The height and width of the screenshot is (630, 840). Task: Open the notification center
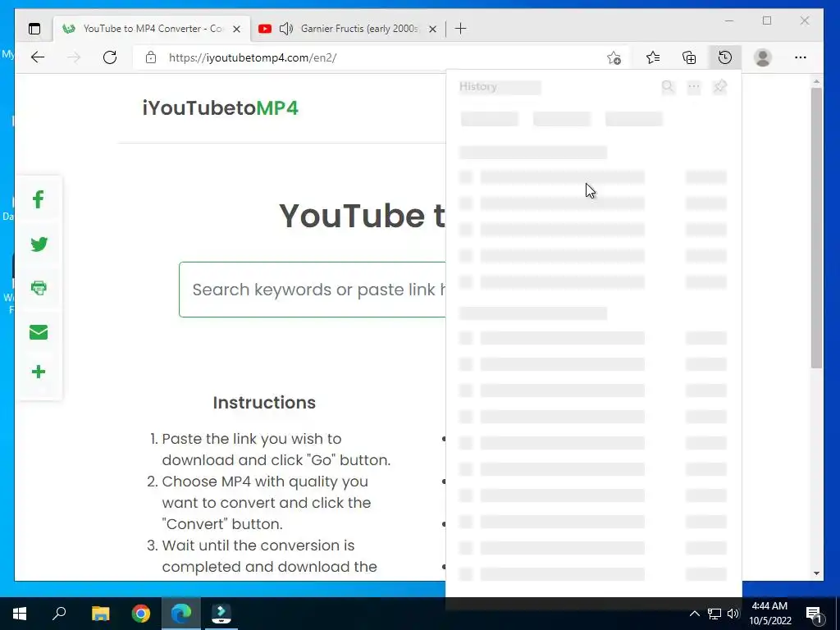[815, 614]
